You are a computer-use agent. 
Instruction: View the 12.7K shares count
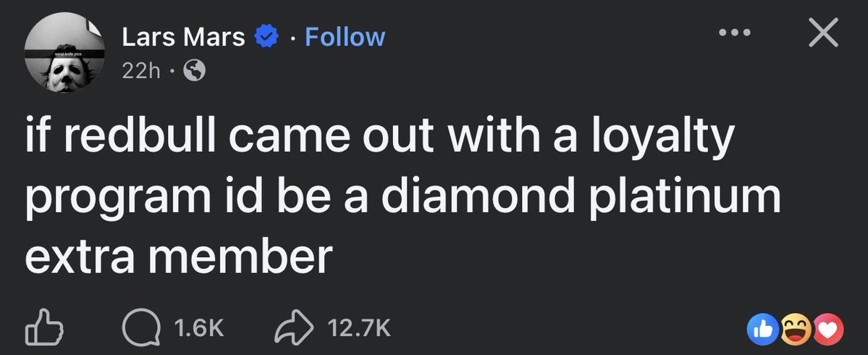359,328
